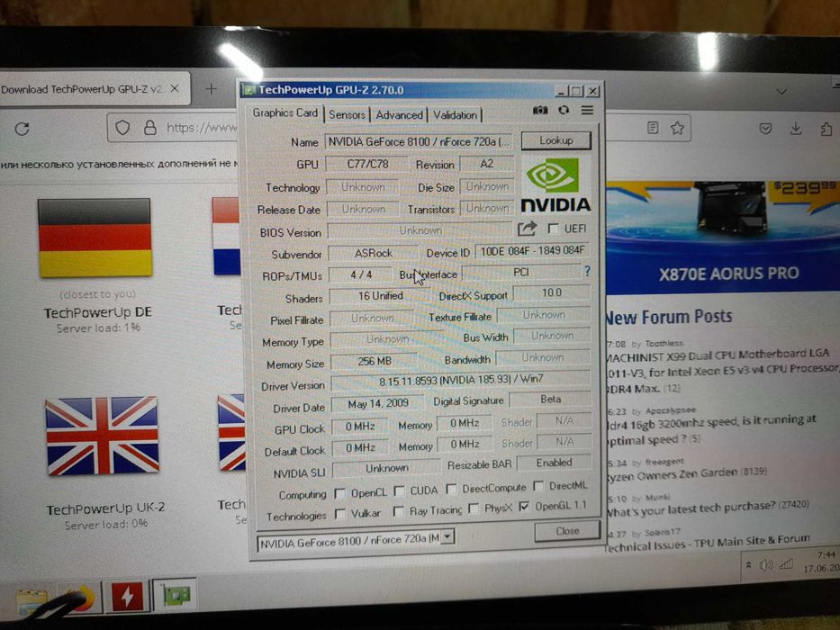
Task: Toggle the UEFI checkbox
Action: 553,229
